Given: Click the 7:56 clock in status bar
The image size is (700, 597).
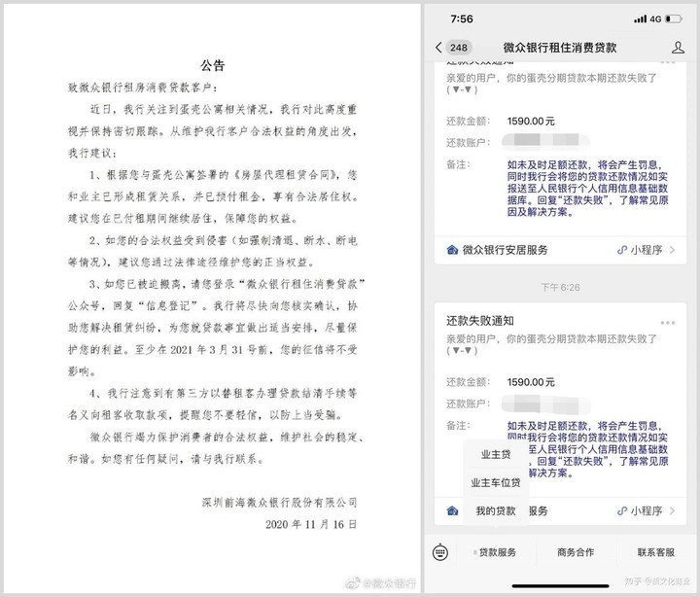Looking at the screenshot, I should [x=462, y=18].
